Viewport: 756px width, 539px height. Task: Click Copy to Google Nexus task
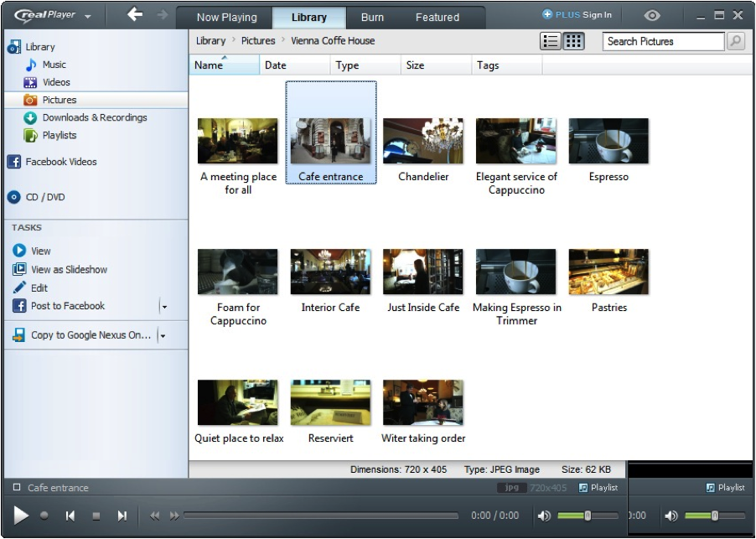(81, 335)
